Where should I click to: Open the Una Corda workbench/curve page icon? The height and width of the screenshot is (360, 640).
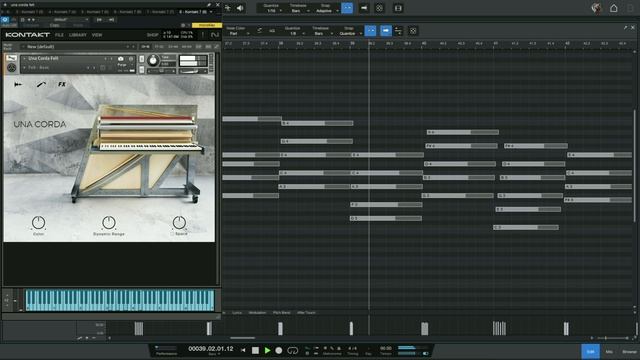[x=41, y=84]
